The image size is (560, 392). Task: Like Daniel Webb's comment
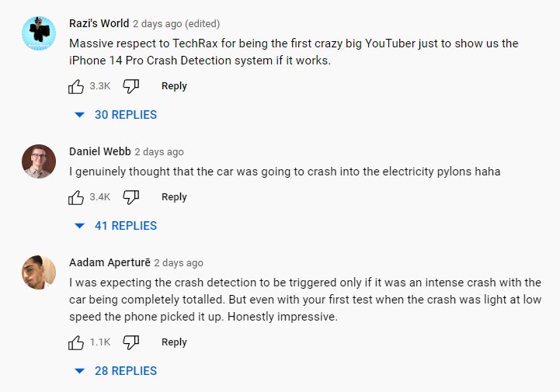[x=76, y=197]
